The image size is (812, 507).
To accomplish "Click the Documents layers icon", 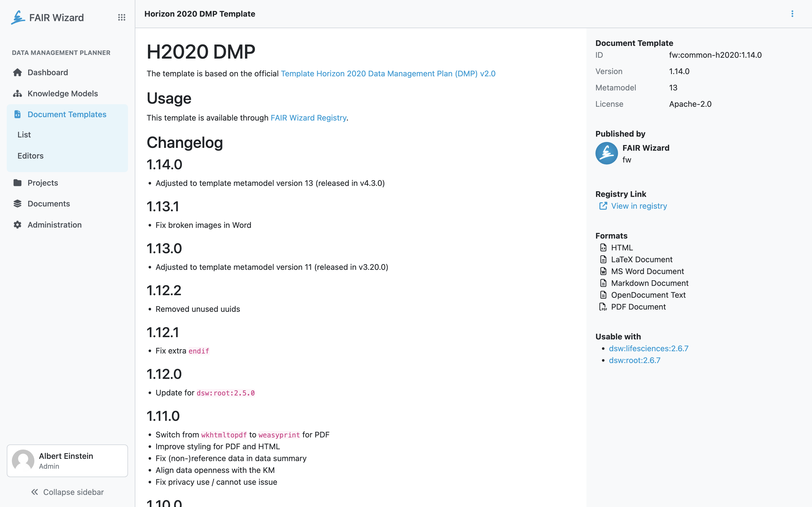I will pyautogui.click(x=17, y=204).
